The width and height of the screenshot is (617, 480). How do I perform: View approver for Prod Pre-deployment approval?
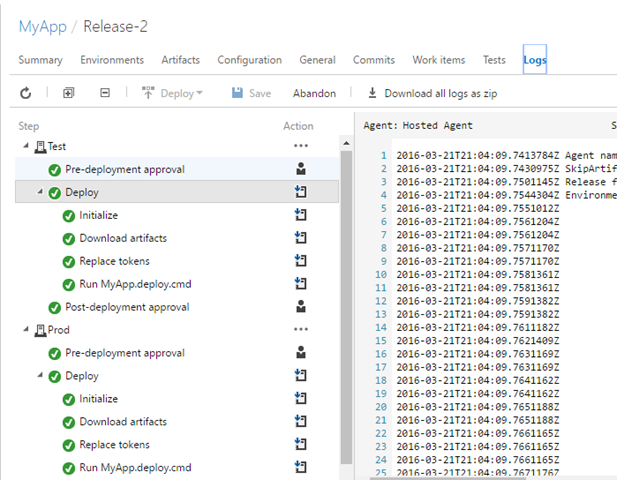301,352
